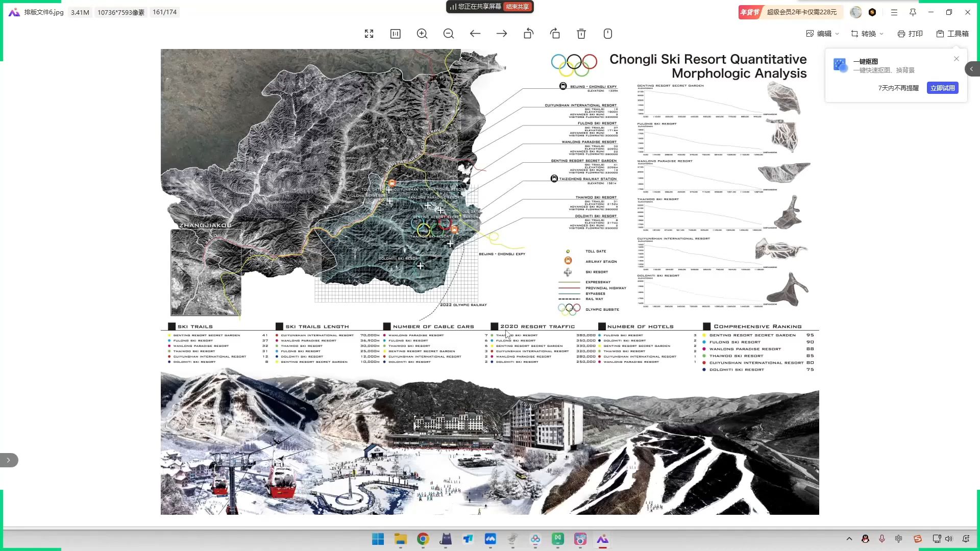Rotate the image clockwise

coord(555,34)
